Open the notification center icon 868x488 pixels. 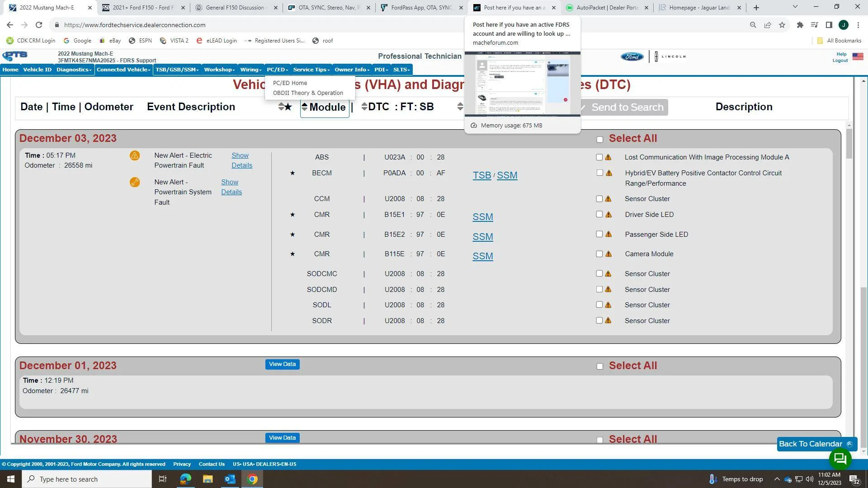coord(854,479)
